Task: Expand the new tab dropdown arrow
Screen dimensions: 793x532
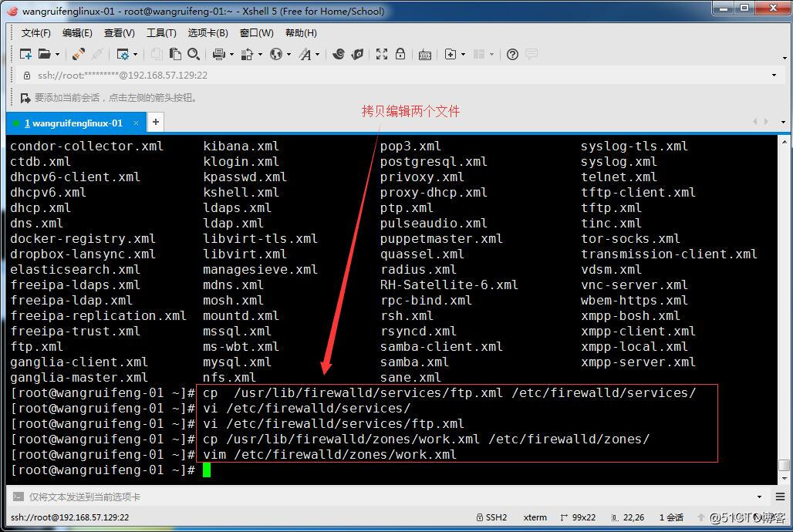Action: [463, 54]
